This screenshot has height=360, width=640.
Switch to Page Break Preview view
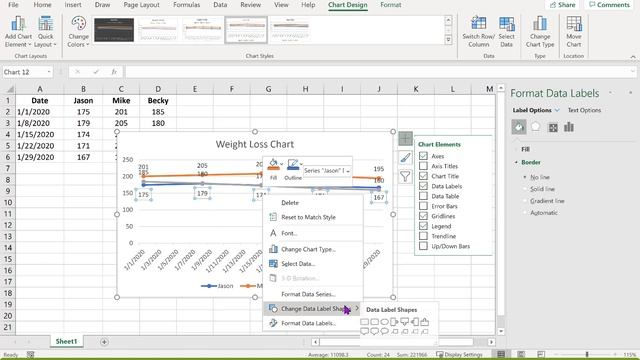541,354
